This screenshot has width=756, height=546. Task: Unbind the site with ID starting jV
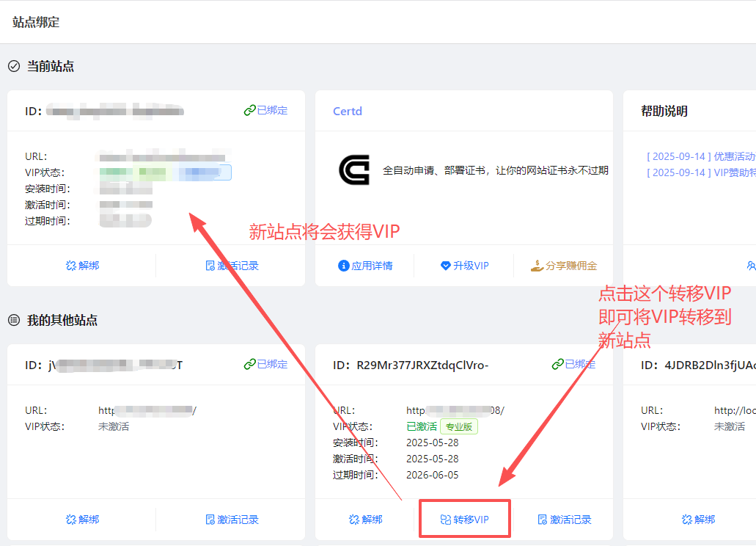pos(81,520)
